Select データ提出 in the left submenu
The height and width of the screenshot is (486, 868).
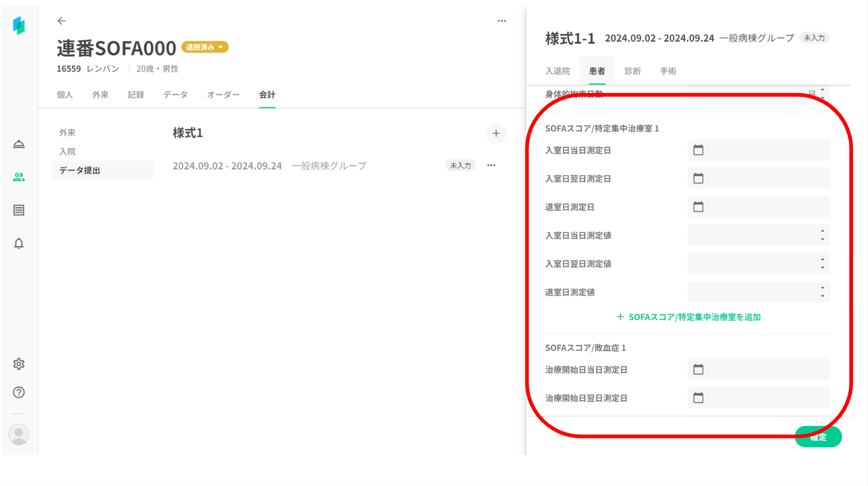click(x=103, y=170)
